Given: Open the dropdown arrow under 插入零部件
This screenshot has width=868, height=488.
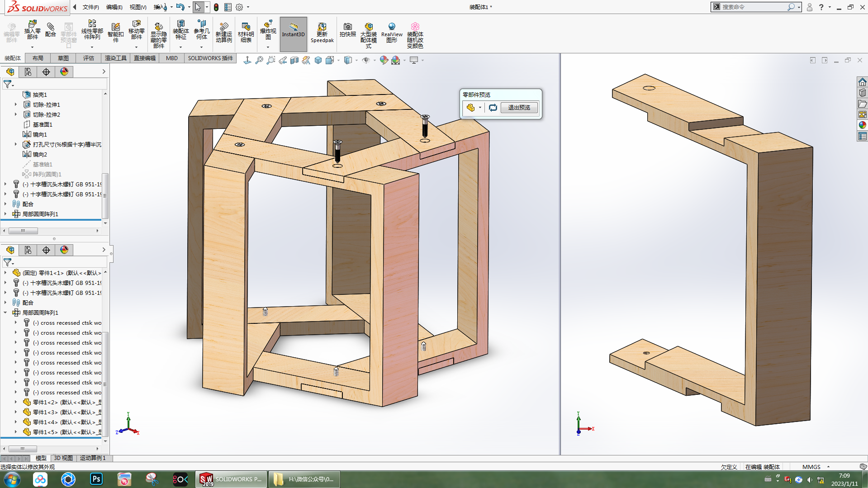Looking at the screenshot, I should click(x=32, y=47).
